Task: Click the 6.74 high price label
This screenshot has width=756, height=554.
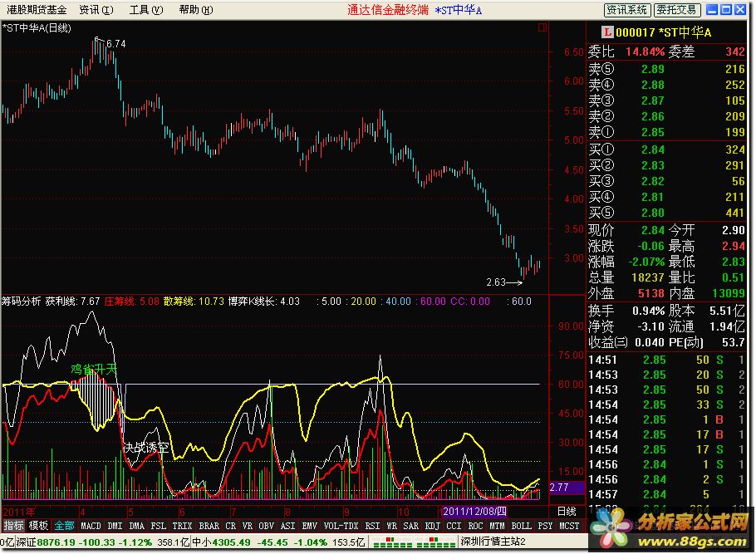Action: (x=116, y=44)
